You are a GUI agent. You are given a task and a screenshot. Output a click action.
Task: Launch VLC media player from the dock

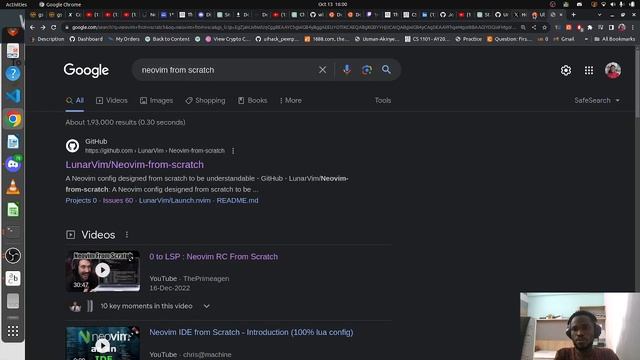point(13,187)
